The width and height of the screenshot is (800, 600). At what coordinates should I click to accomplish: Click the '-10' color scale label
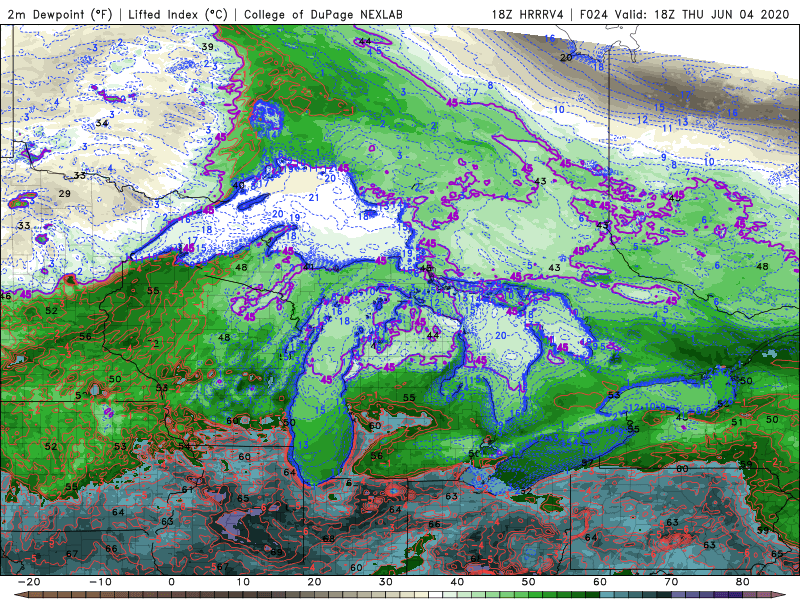coord(101,582)
